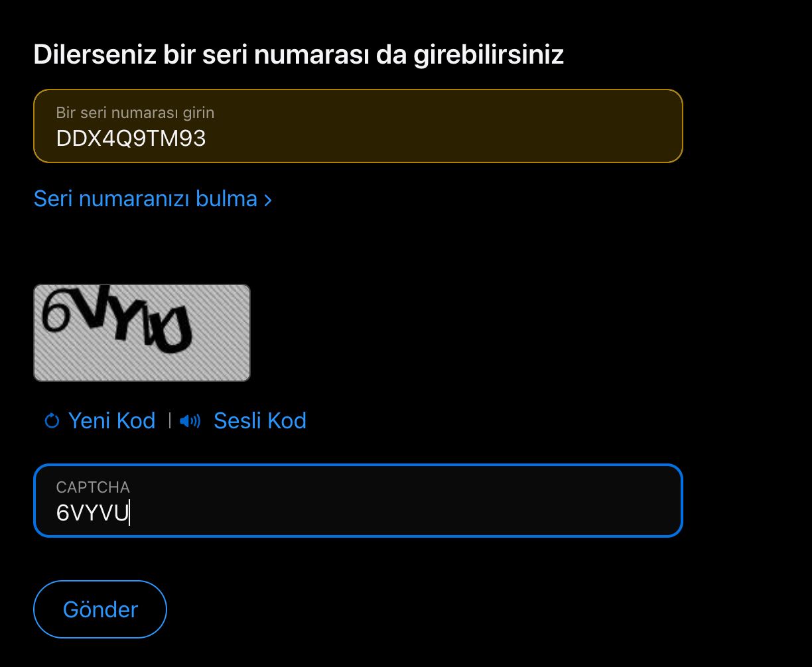Request a new code via Yeni Kod
812x667 pixels.
(x=111, y=420)
